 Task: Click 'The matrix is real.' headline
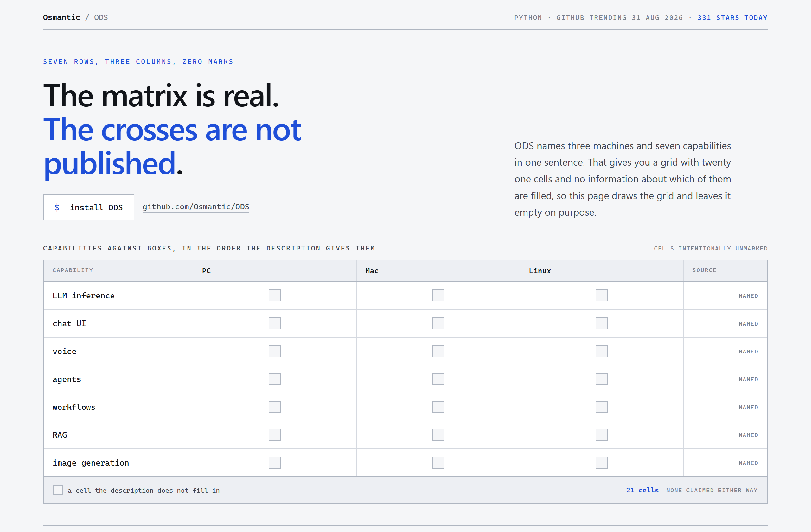tap(161, 96)
